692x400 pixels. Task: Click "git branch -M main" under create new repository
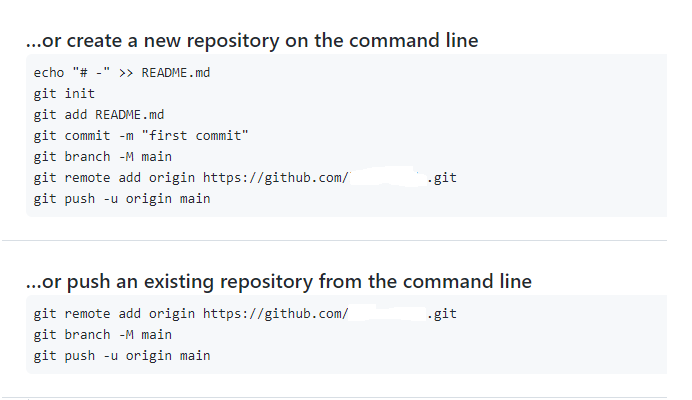102,156
